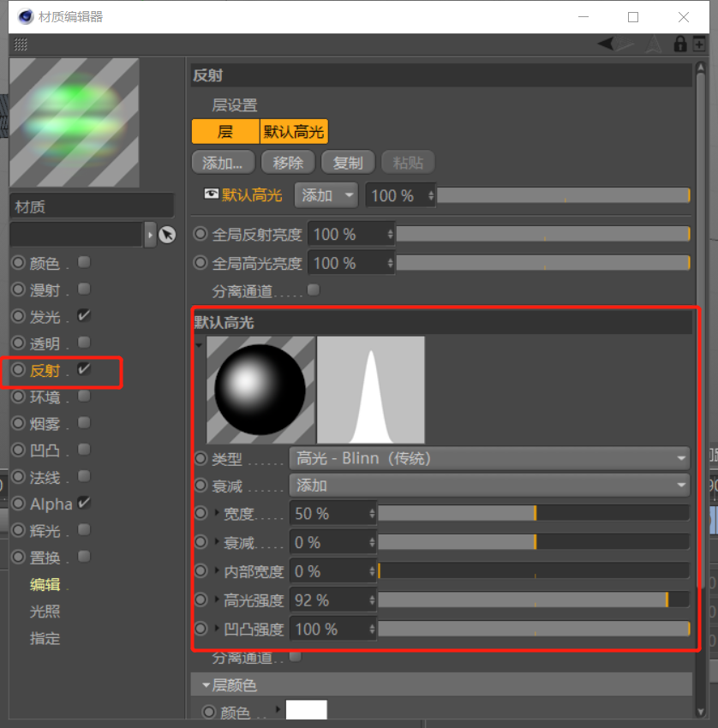718x728 pixels.
Task: Open the white 层颜色 color swatch
Action: point(307,710)
